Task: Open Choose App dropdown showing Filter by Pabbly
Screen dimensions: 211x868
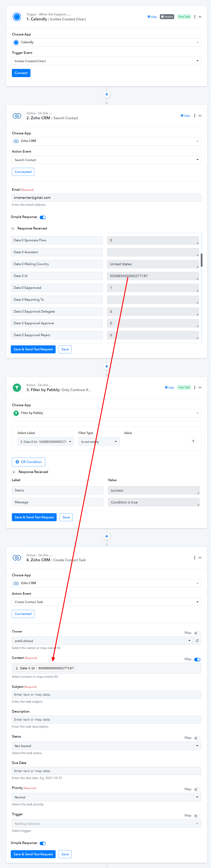Action: click(x=107, y=413)
